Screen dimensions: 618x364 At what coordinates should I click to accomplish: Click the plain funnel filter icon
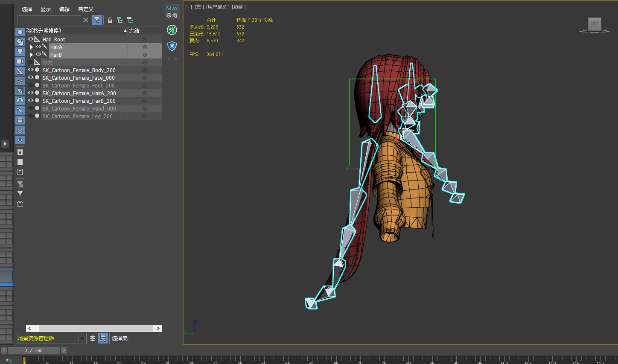pos(20,194)
